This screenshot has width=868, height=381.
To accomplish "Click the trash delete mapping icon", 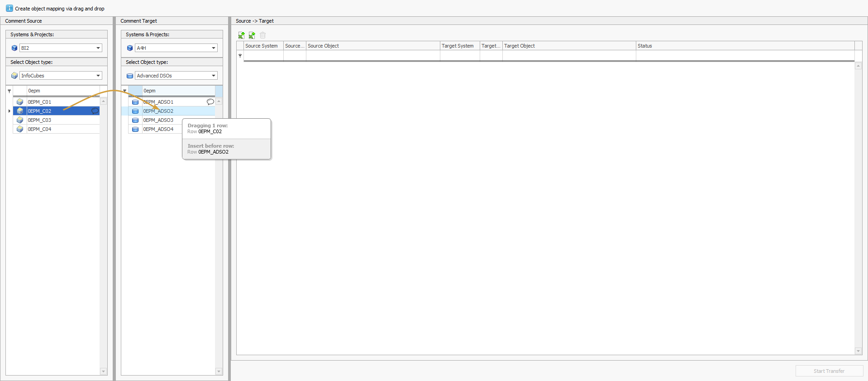I will [x=263, y=35].
